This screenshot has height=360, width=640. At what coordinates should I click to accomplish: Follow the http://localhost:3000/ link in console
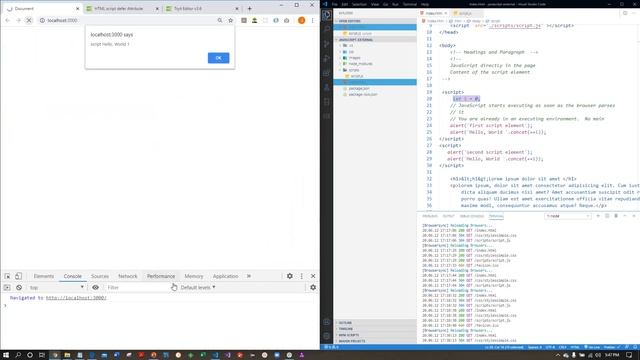(x=76, y=298)
